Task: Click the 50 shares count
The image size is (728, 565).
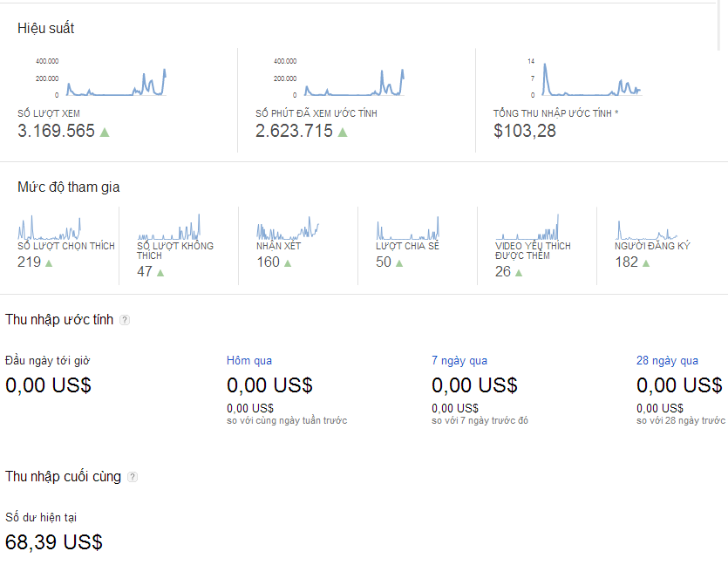Action: [384, 262]
